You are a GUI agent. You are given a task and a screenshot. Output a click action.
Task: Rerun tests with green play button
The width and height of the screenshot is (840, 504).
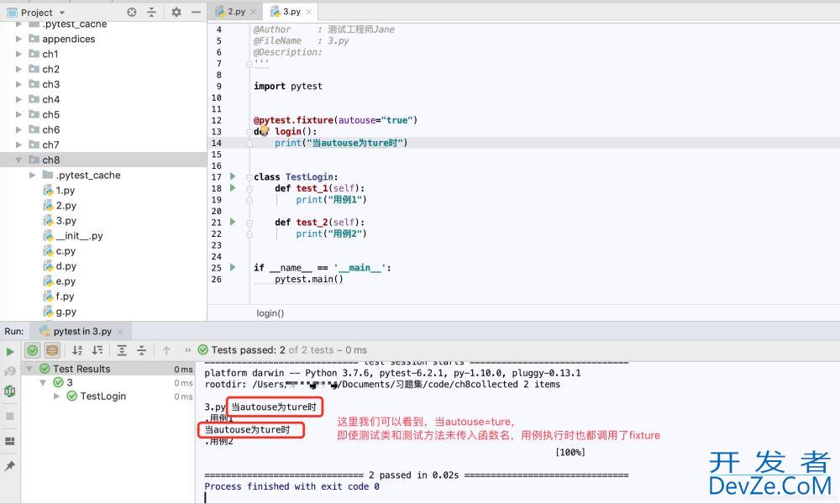pos(9,351)
